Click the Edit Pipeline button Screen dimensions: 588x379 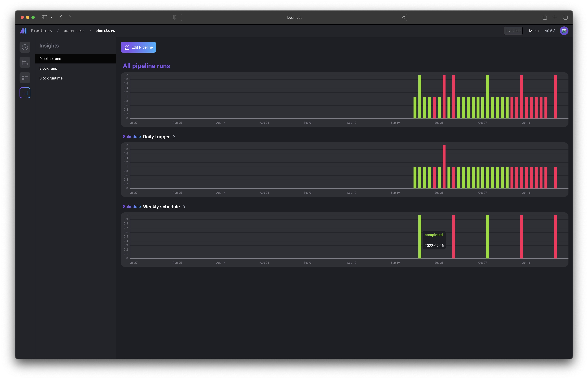point(138,47)
